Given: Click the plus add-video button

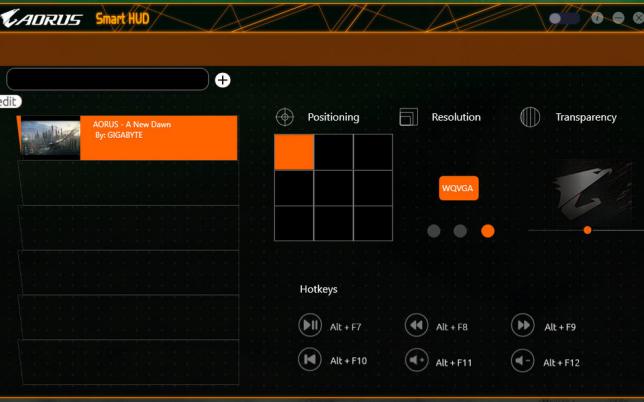Looking at the screenshot, I should pyautogui.click(x=223, y=80).
